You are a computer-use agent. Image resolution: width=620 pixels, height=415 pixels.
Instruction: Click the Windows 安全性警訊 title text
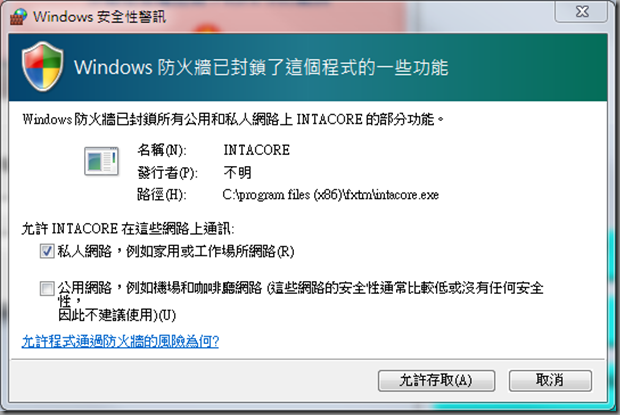[100, 17]
